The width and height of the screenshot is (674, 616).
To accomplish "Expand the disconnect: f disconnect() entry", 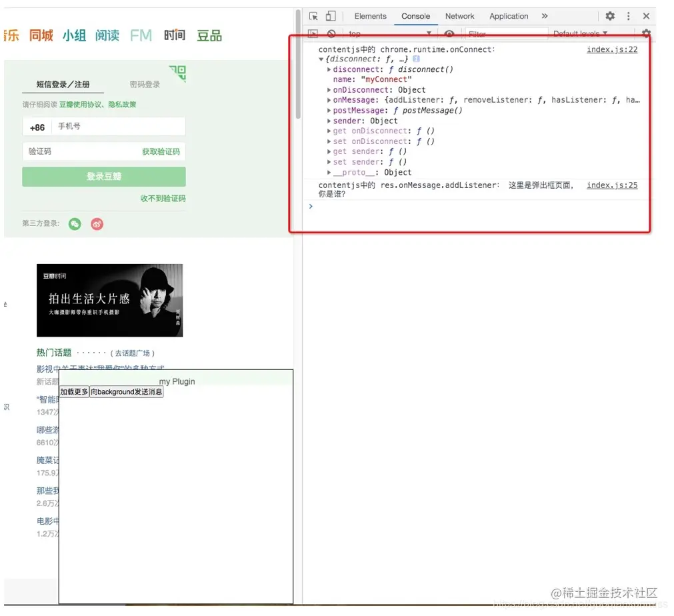I will 329,69.
